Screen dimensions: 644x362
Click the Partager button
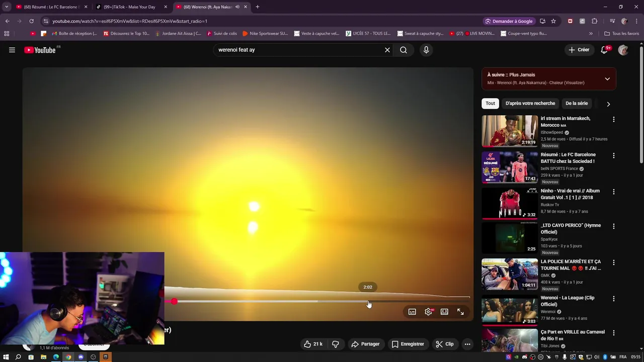click(365, 344)
